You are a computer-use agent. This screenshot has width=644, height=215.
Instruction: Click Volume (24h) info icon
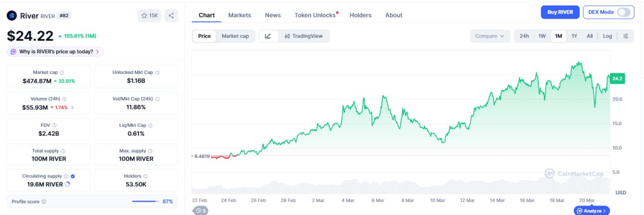click(64, 99)
